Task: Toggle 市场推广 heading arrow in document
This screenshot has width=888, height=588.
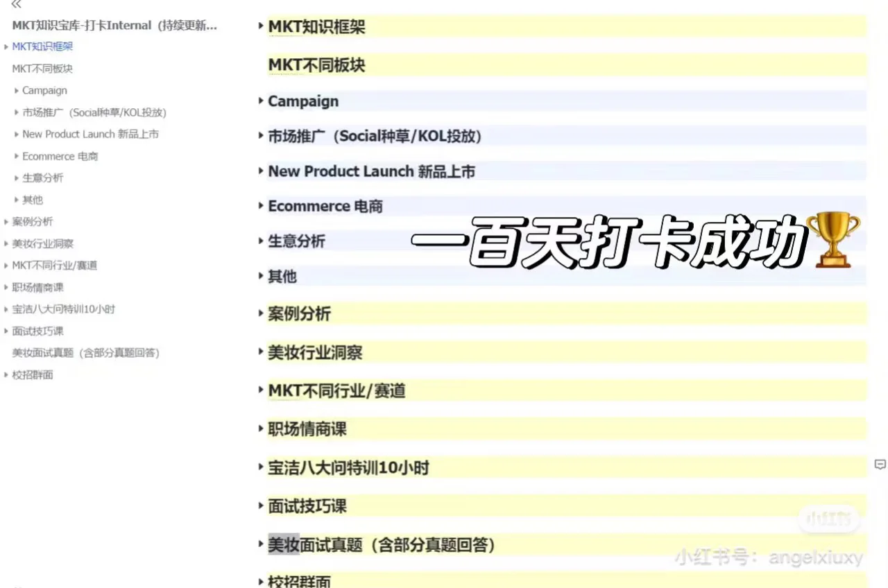Action: (261, 135)
